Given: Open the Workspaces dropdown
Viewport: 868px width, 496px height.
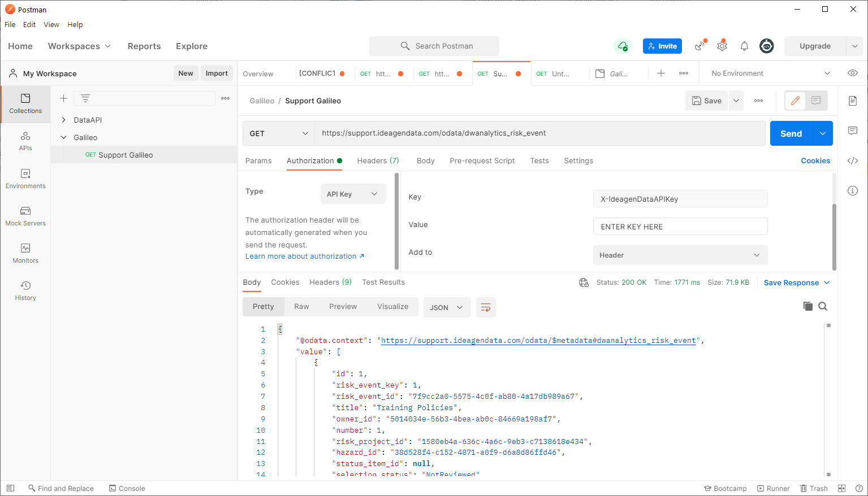Looking at the screenshot, I should tap(79, 46).
